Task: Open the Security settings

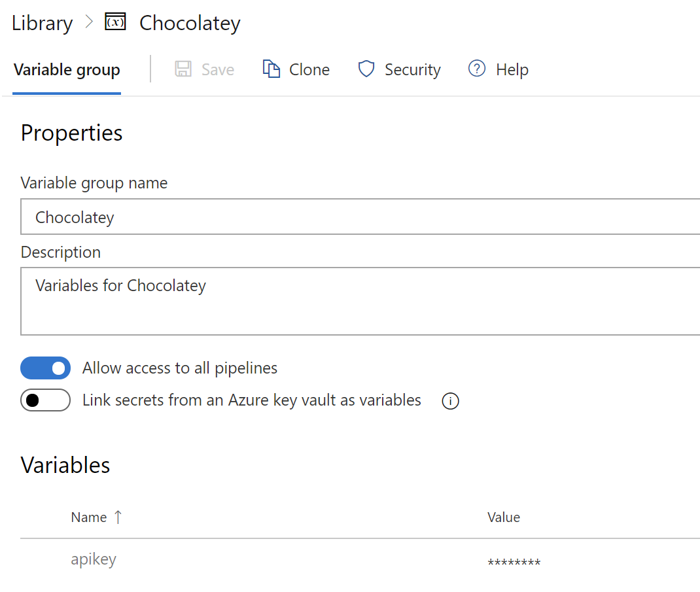Action: click(412, 70)
